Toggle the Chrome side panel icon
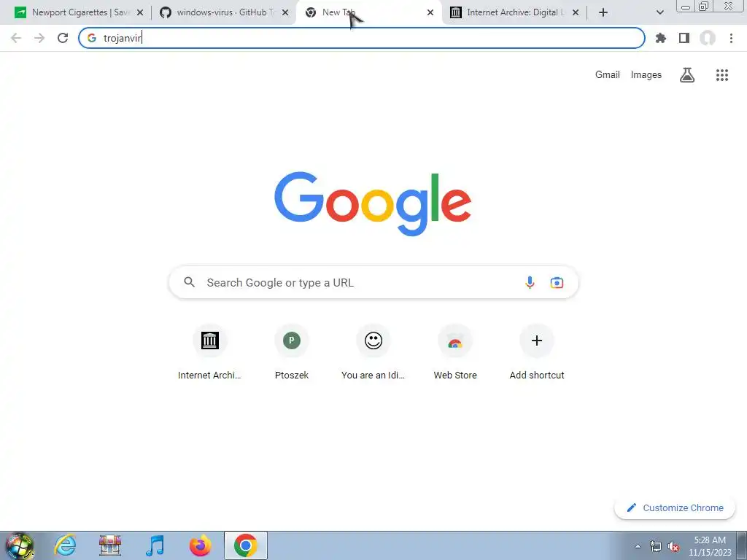The image size is (747, 560). (x=684, y=38)
